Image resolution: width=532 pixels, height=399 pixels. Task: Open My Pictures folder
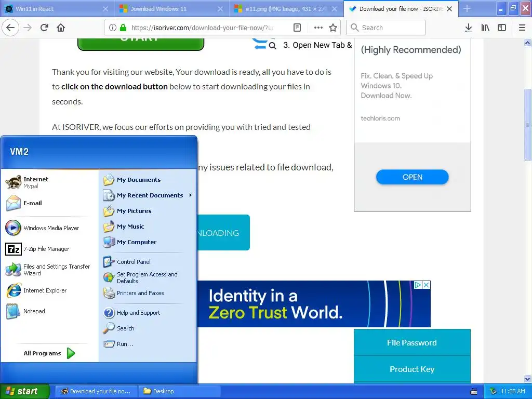(148, 211)
